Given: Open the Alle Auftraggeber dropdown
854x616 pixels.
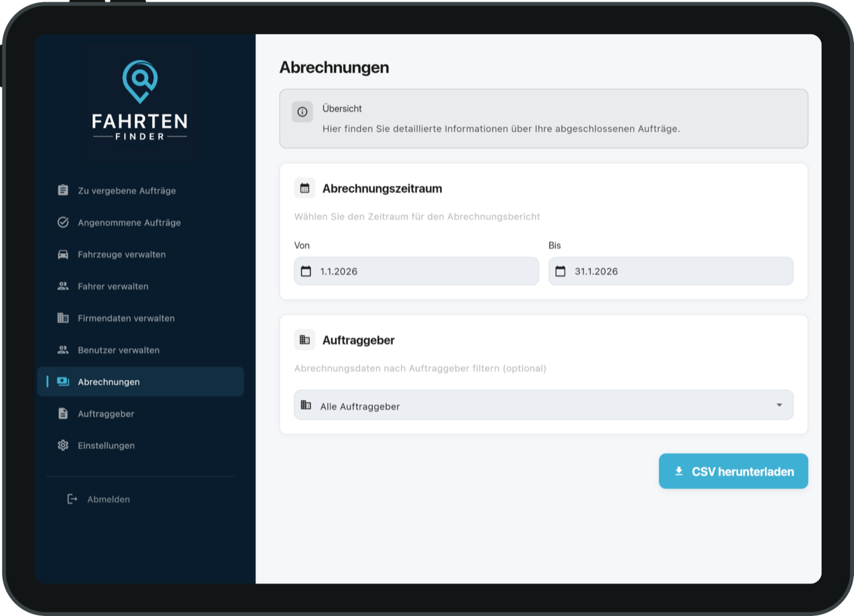Looking at the screenshot, I should (544, 405).
